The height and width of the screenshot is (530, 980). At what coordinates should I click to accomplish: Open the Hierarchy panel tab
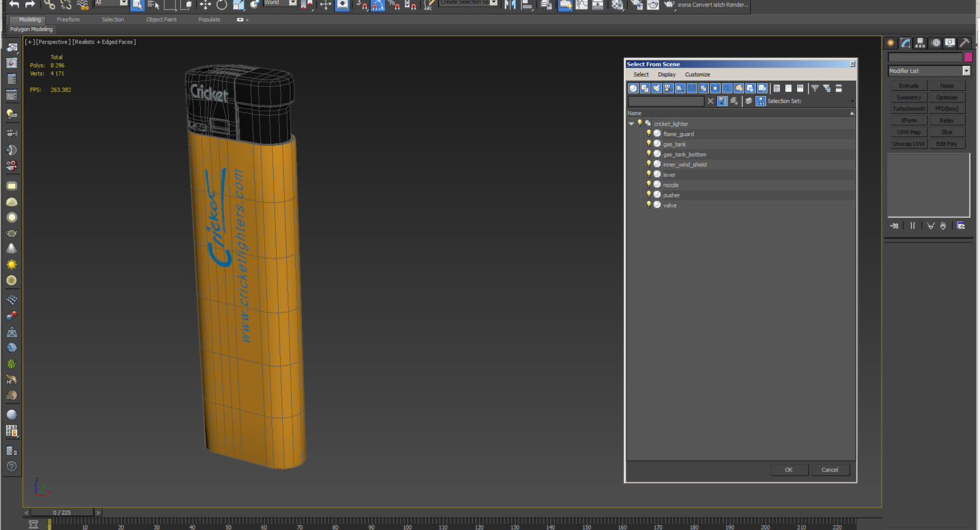(920, 42)
